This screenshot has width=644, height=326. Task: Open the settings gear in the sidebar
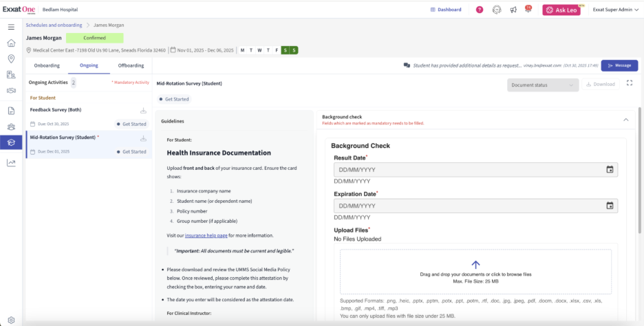pos(11,320)
